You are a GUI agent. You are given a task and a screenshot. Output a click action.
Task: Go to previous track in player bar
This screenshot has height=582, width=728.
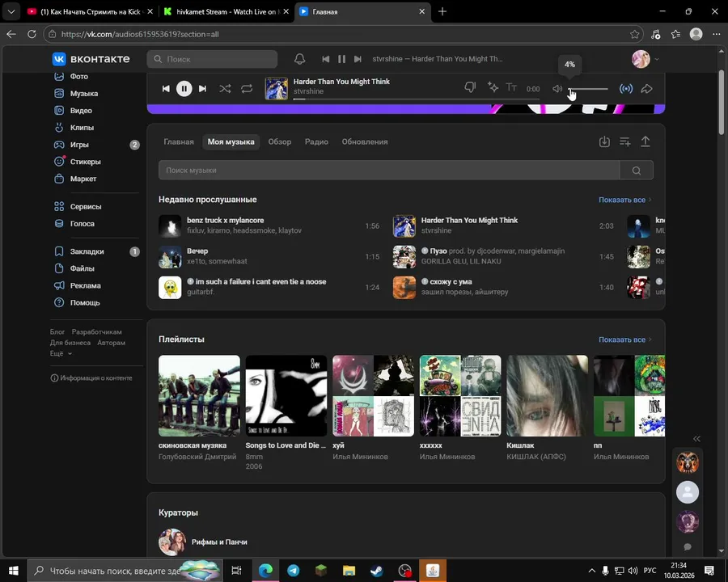166,89
